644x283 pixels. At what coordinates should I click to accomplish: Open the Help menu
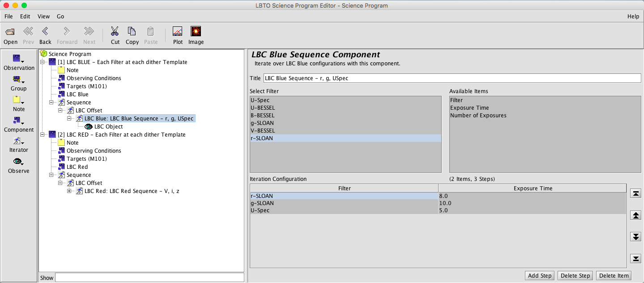point(633,16)
